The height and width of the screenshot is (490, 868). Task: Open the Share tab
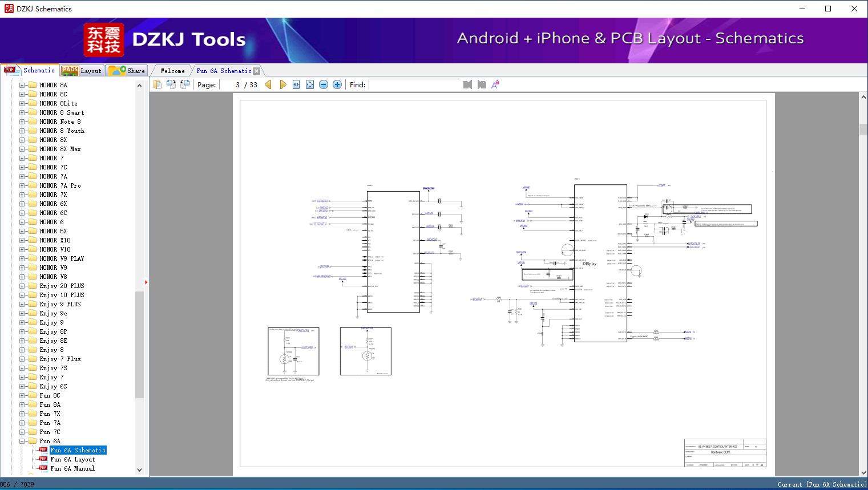point(127,71)
